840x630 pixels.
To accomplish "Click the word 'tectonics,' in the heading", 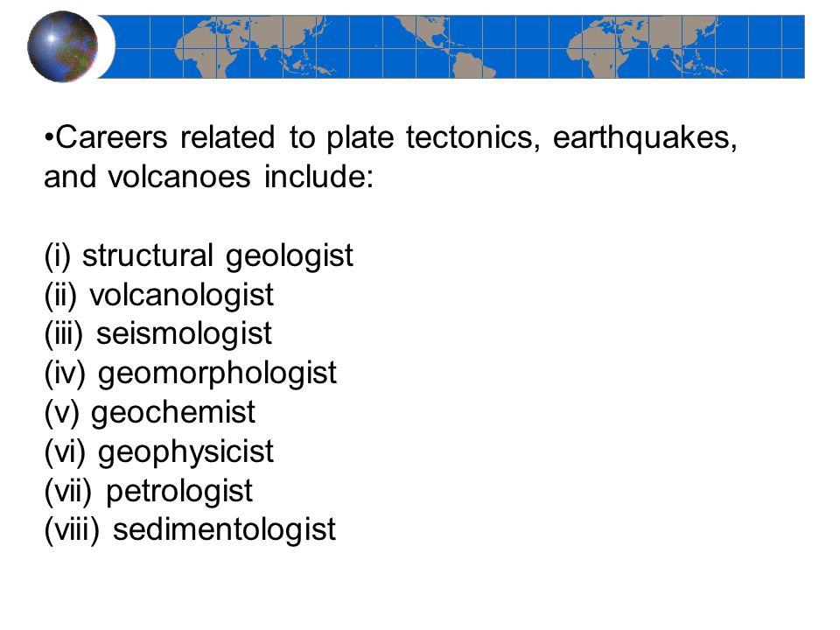I will tap(472, 137).
